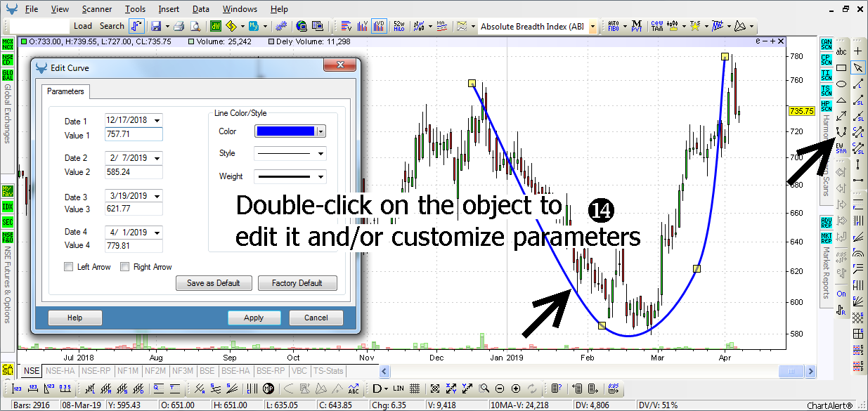This screenshot has width=868, height=411.
Task: Switch to the NF1M tab
Action: point(128,371)
